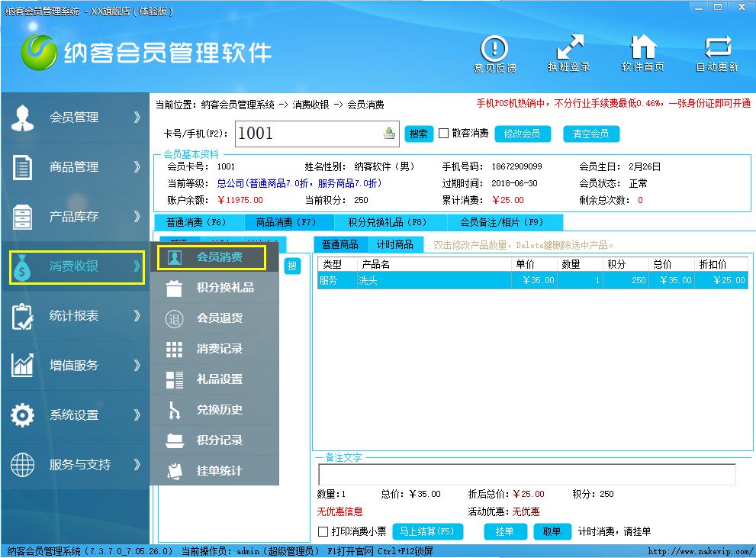Toggle the 打印消费小票 checkbox
Screen dimensions: 756x558
tap(323, 531)
